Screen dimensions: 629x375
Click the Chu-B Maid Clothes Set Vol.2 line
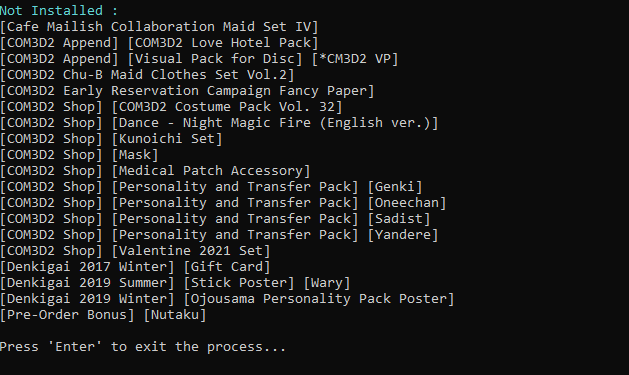tap(147, 75)
